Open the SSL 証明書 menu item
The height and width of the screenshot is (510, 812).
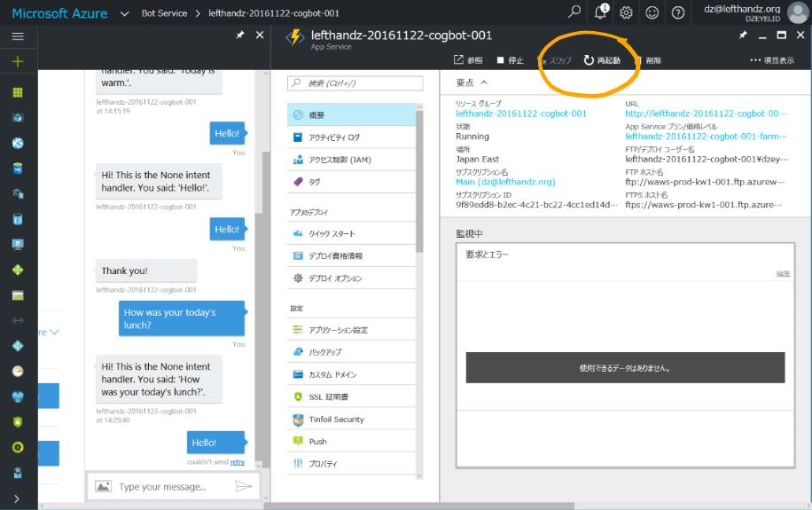coord(351,396)
